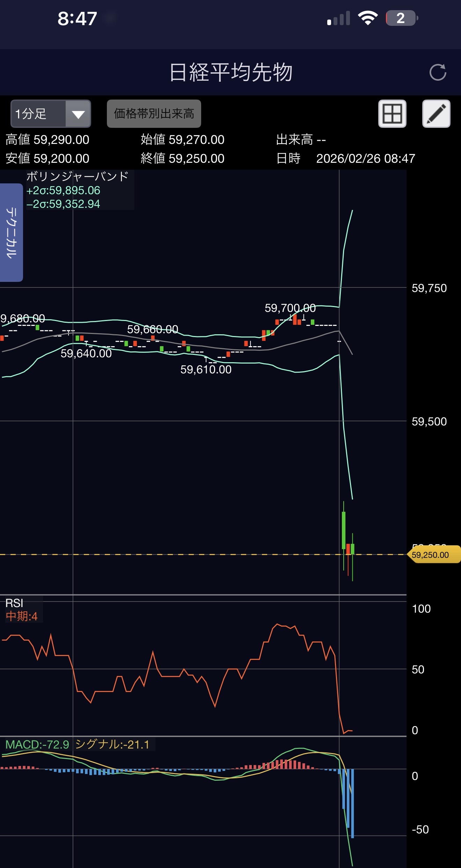Tap the ボリンジャーバンド legend box

point(80,190)
